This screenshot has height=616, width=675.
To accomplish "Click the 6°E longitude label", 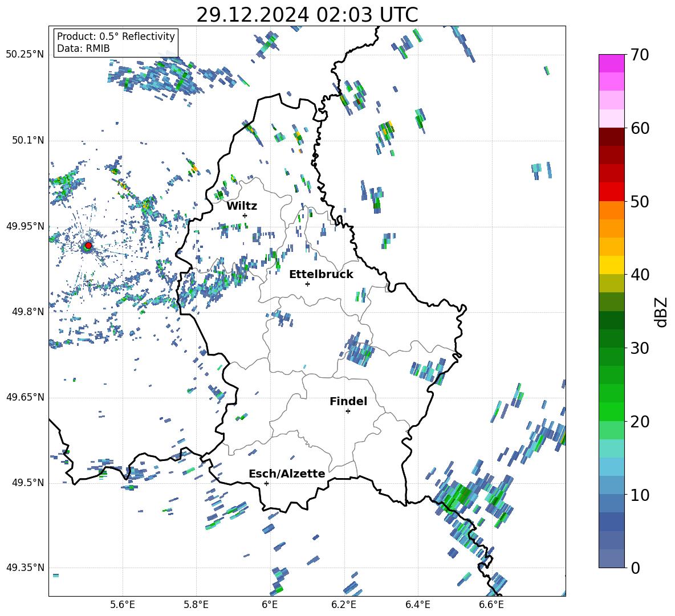I will (x=270, y=605).
